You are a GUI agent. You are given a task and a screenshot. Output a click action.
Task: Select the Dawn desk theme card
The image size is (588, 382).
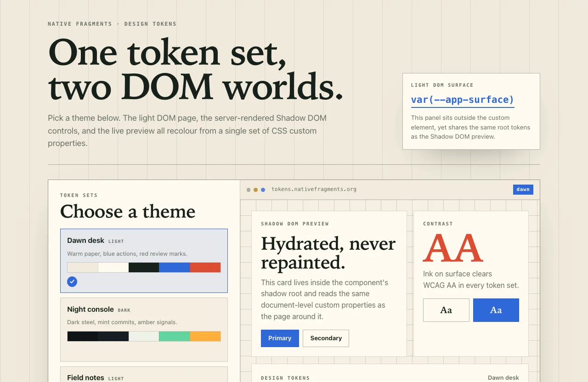(x=144, y=261)
